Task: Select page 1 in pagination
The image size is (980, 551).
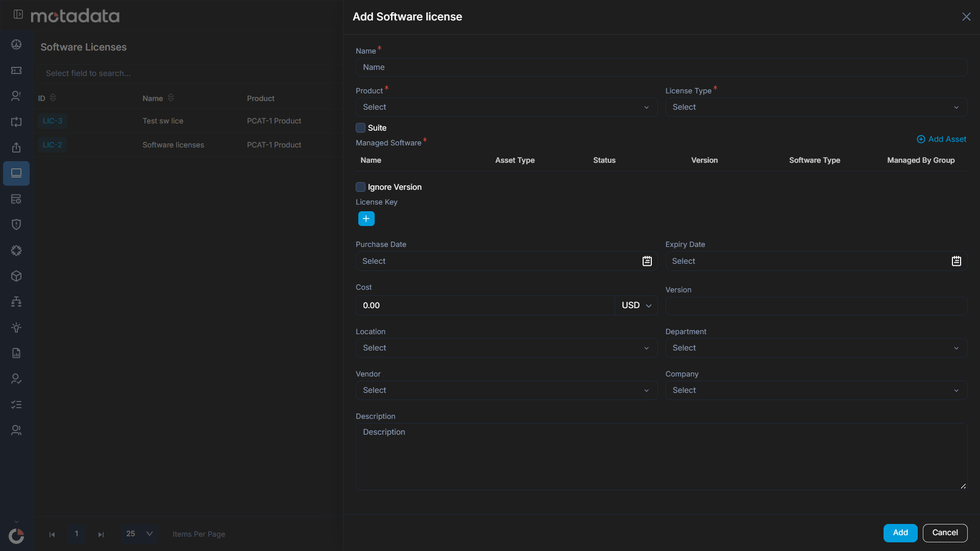Action: coord(77,534)
